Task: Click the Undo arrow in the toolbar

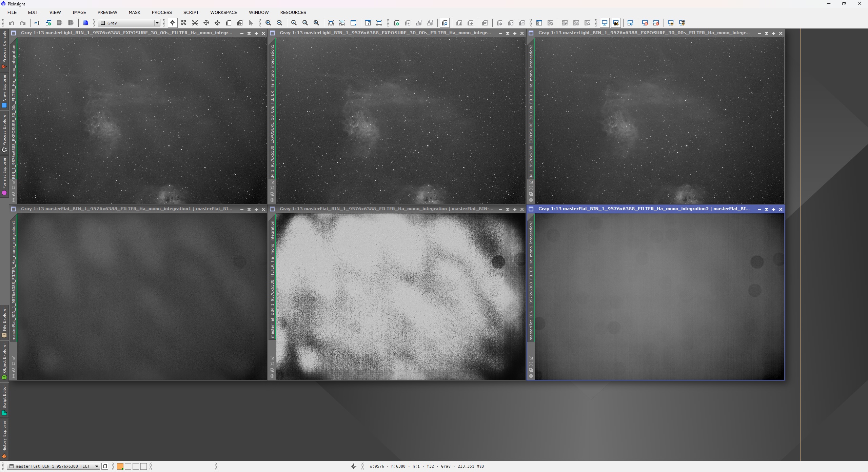Action: point(12,23)
